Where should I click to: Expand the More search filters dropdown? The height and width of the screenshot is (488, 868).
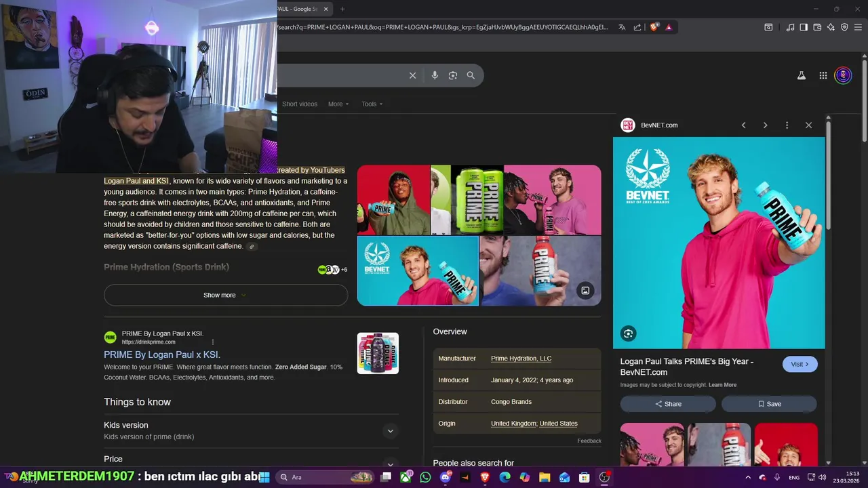click(338, 104)
